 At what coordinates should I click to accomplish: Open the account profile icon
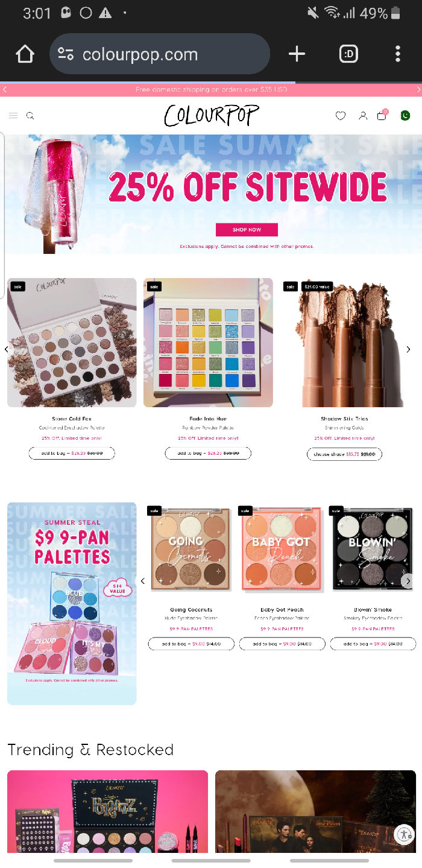tap(363, 116)
